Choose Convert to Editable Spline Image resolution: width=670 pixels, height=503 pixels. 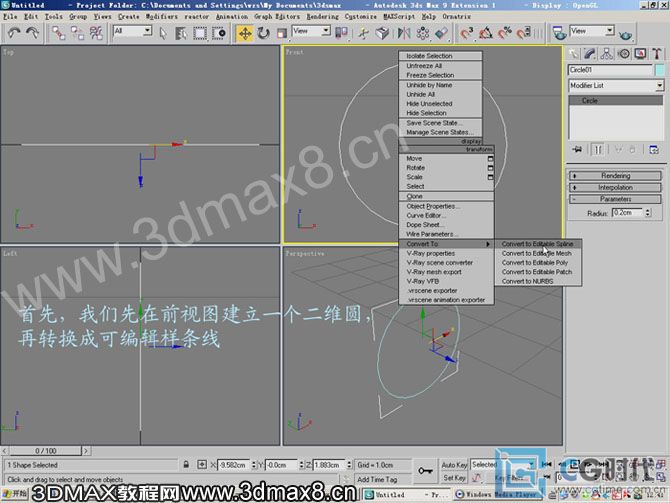coord(538,244)
